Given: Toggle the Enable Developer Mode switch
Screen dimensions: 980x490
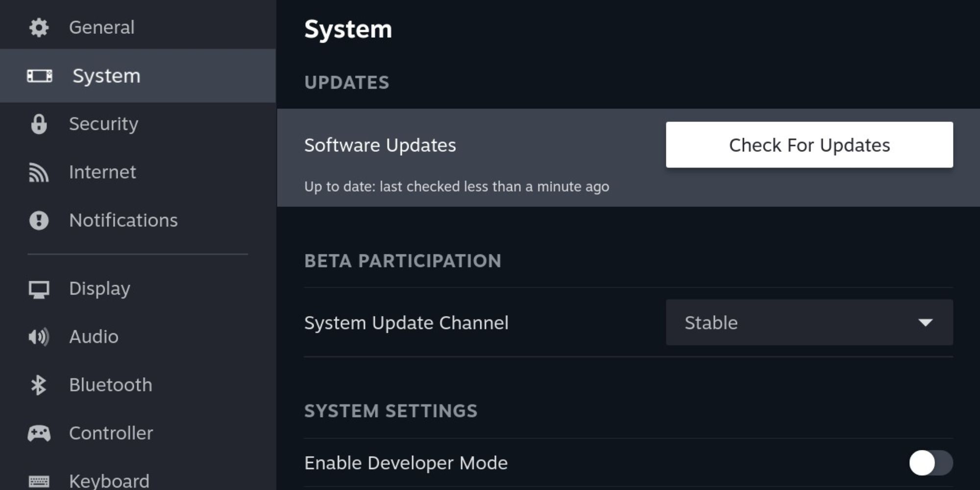Looking at the screenshot, I should tap(931, 463).
